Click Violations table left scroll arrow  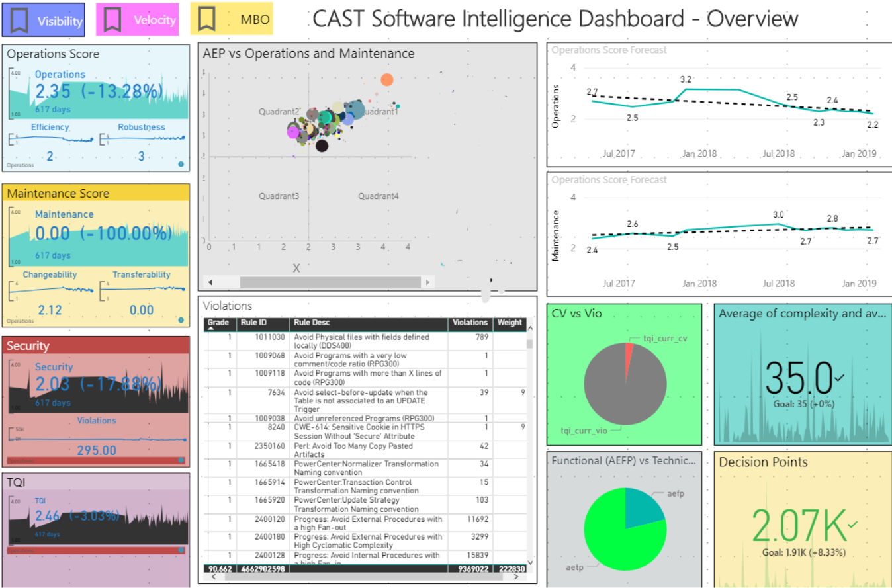[214, 577]
